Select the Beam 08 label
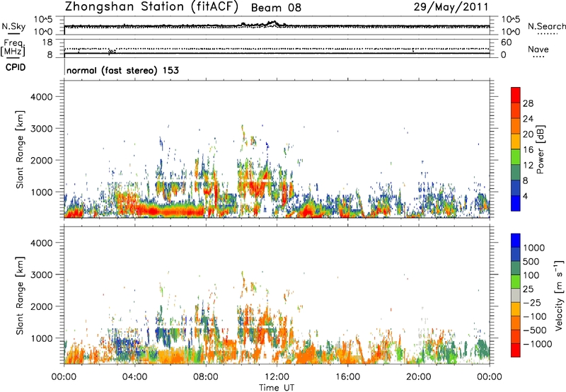 [x=276, y=8]
